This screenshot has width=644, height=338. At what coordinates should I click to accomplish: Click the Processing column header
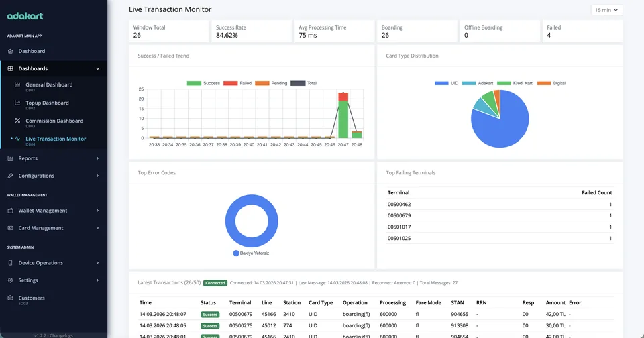[392, 302]
